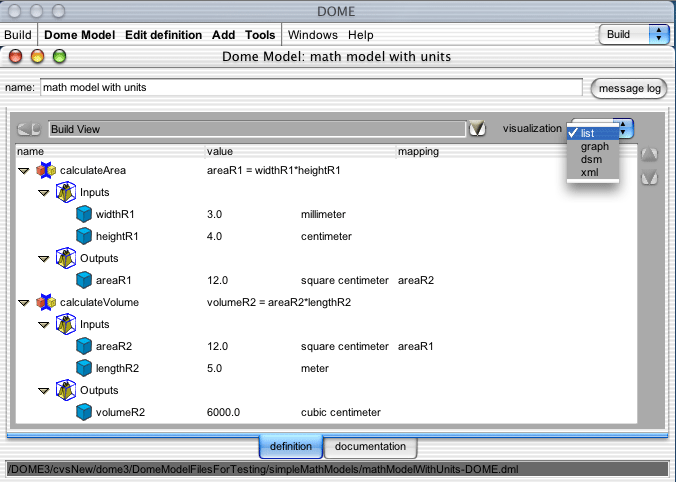This screenshot has height=482, width=676.
Task: Select dsm in the visualization menu
Action: point(593,160)
